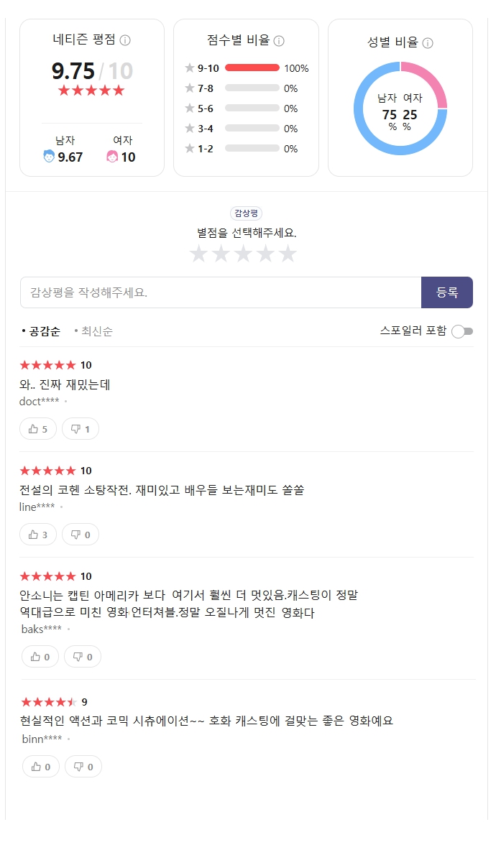Thumbs up the line**** review
This screenshot has height=868, width=496.
pos(38,535)
